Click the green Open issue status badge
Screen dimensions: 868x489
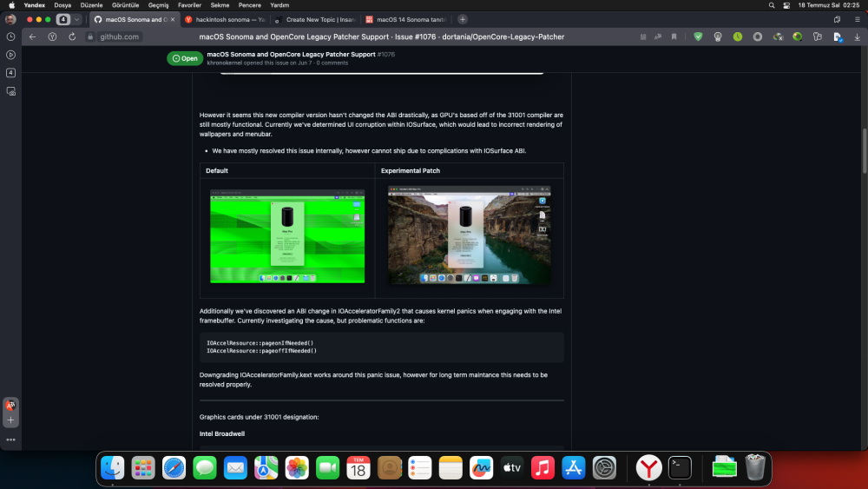tap(185, 58)
